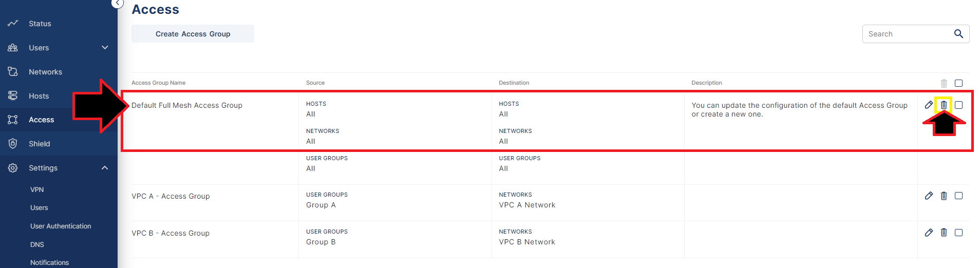Image resolution: width=980 pixels, height=268 pixels.
Task: Click the bulk delete trash icon in header
Action: [x=944, y=83]
